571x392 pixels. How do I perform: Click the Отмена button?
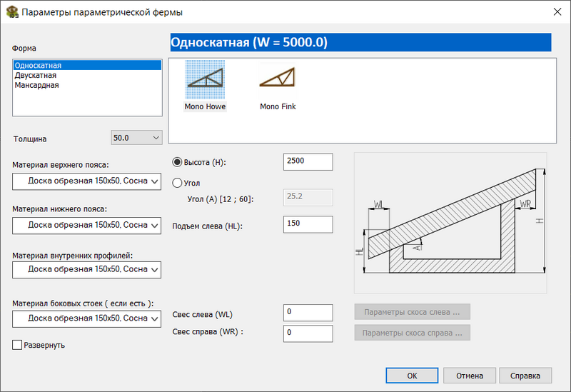470,376
